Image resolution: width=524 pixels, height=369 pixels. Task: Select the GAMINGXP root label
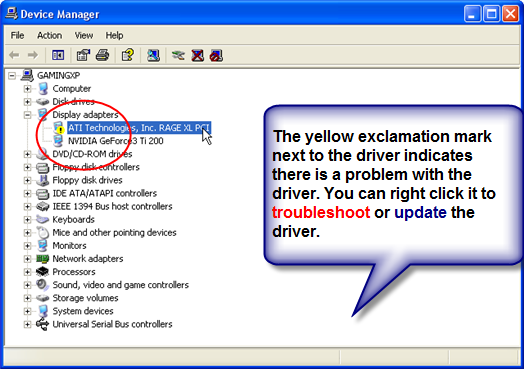[x=58, y=76]
